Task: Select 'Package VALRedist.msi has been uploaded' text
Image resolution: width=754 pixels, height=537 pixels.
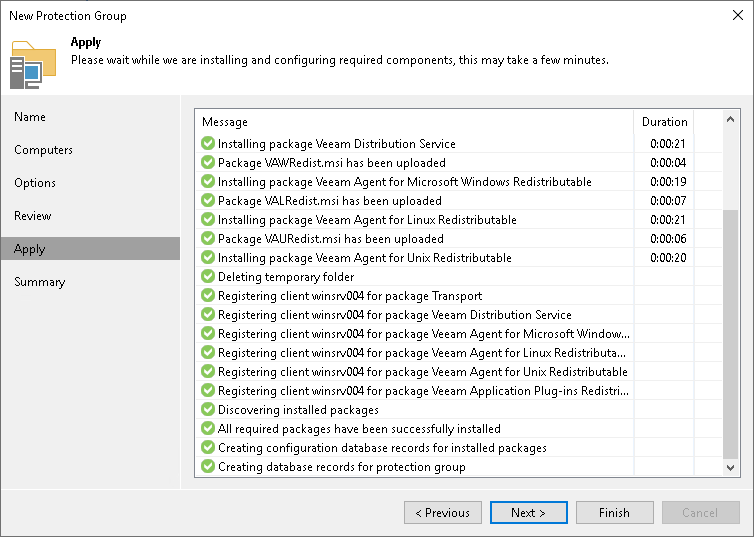Action: point(330,201)
